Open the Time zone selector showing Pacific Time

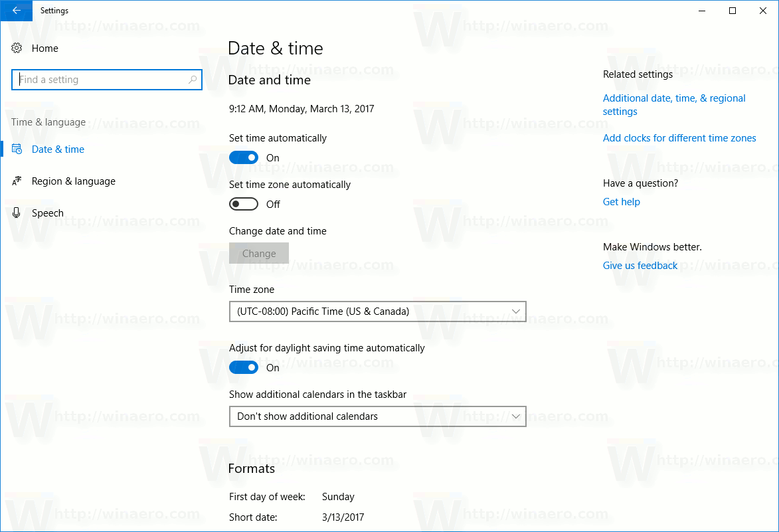(377, 311)
